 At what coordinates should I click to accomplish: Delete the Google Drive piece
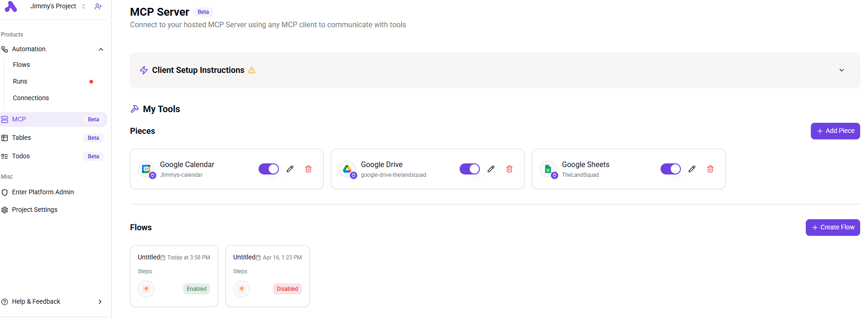coord(509,169)
